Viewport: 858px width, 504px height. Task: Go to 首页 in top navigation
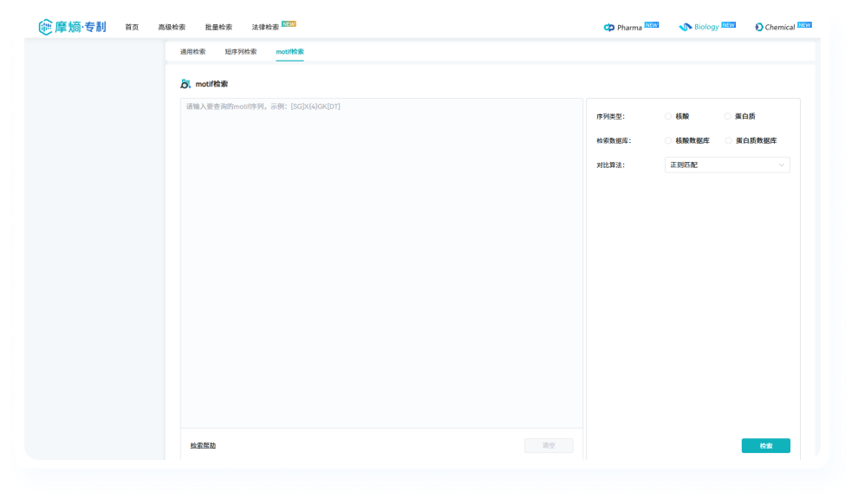click(x=132, y=28)
